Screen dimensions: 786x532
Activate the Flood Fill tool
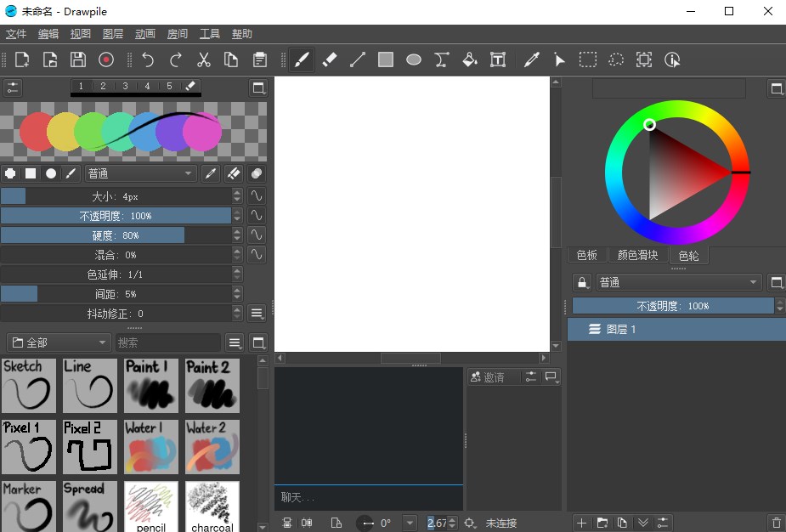[470, 59]
